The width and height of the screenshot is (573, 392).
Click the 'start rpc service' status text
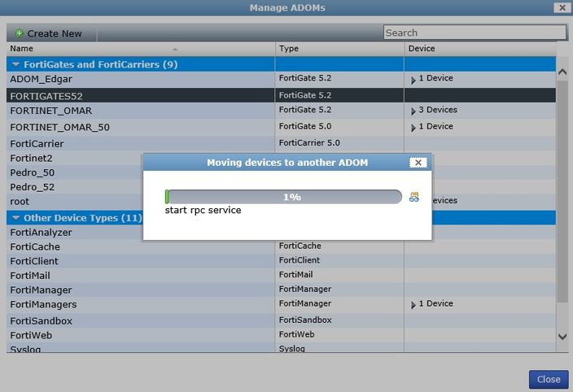pos(203,211)
